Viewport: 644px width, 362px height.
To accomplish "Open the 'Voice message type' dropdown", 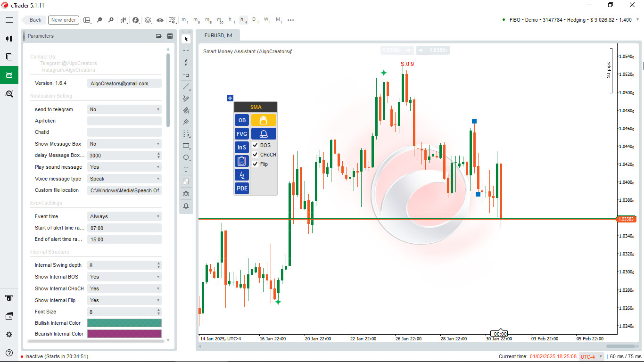I will tap(124, 179).
